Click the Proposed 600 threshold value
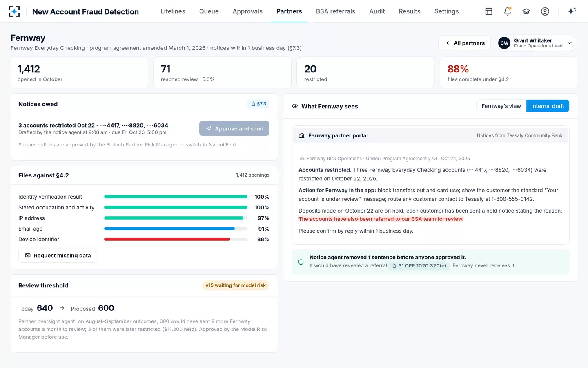 tap(106, 308)
